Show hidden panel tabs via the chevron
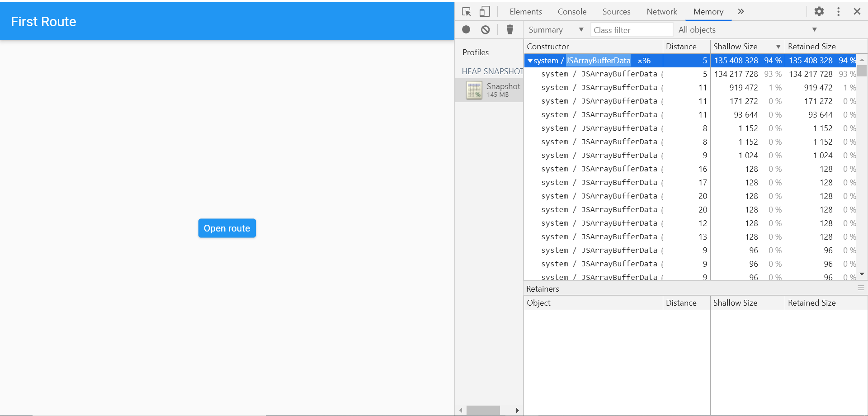Viewport: 868px width, 416px height. 741,11
